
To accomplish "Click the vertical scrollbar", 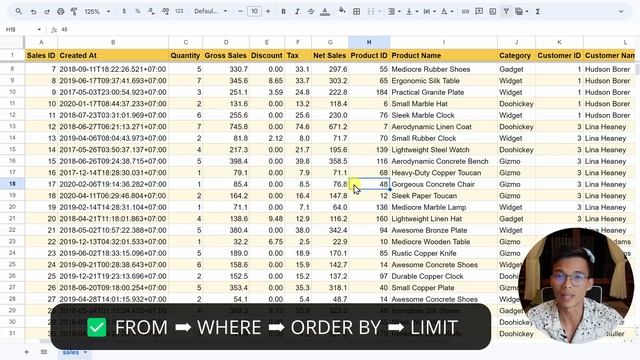I will 637,68.
